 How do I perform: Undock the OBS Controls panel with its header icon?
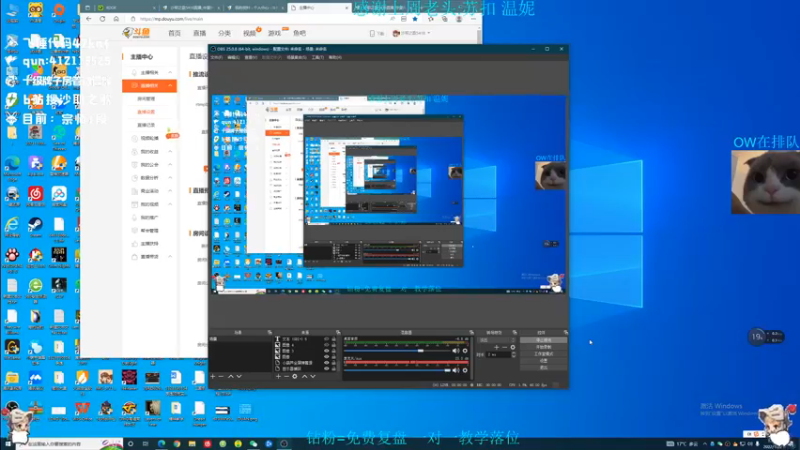tap(566, 332)
